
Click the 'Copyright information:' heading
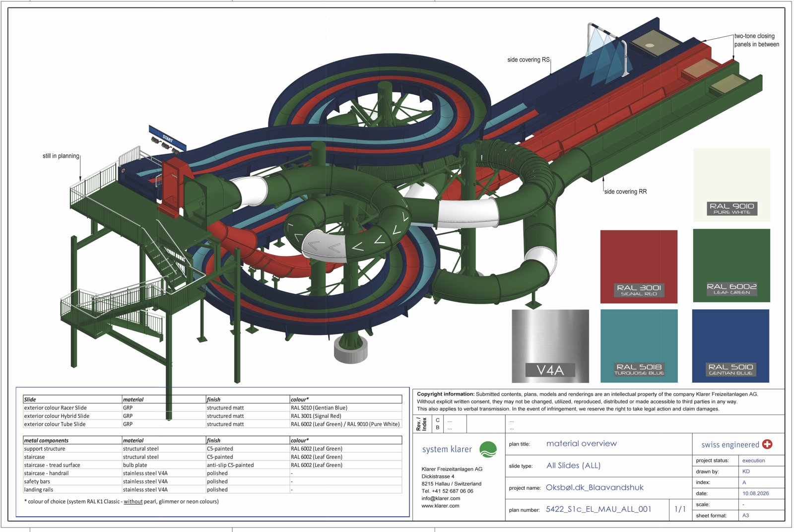pyautogui.click(x=446, y=394)
